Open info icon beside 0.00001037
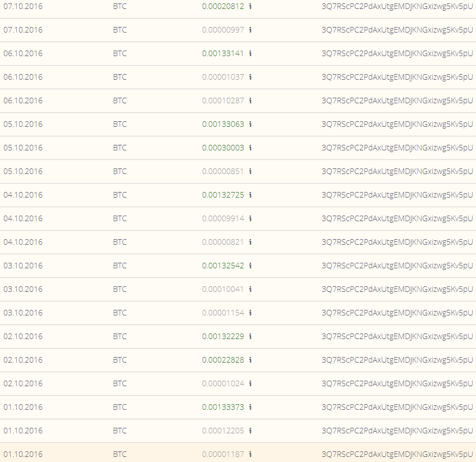Viewport: 476px width, 462px height. point(250,77)
